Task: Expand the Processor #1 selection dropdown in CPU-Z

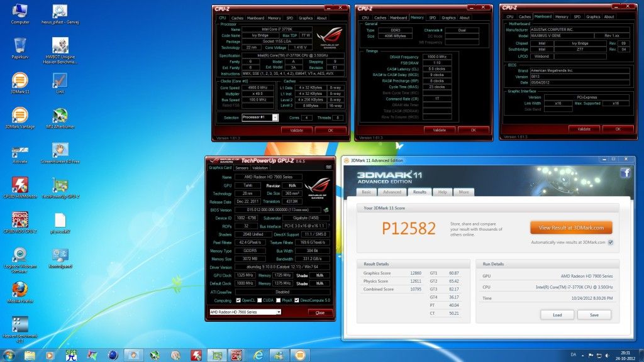Action: pos(275,118)
